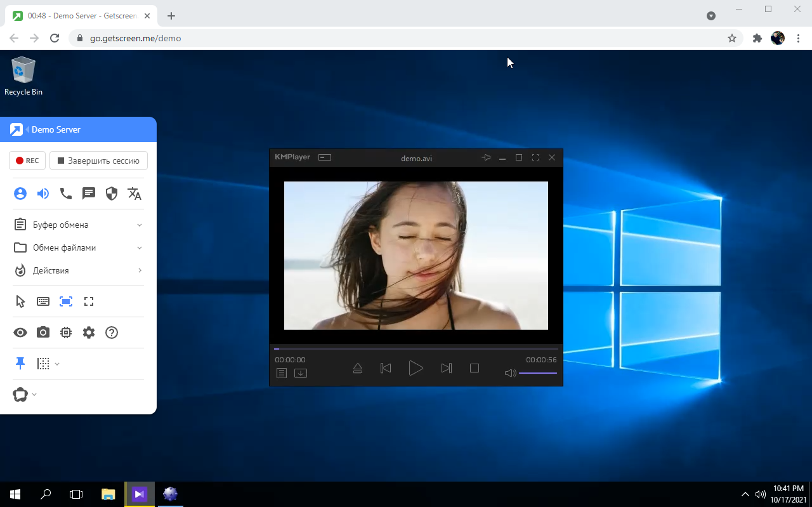812x507 pixels.
Task: Toggle fit-to-screen scaling icon
Action: pyautogui.click(x=66, y=301)
